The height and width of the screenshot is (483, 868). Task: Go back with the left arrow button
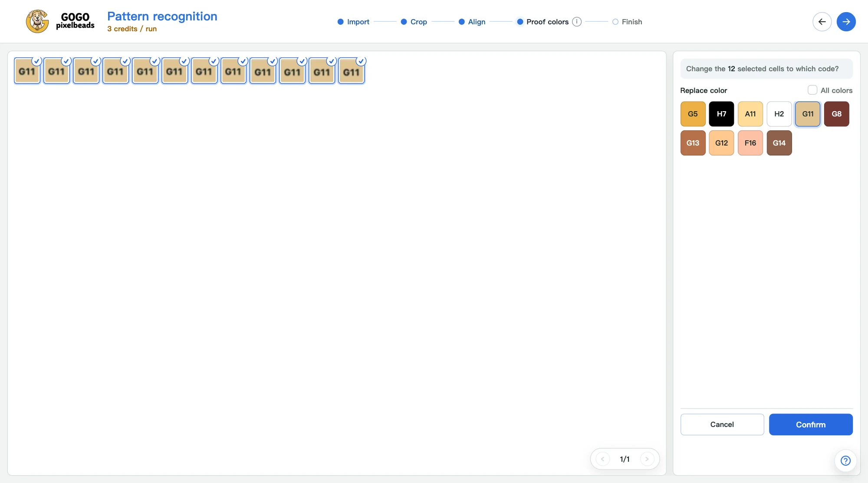822,22
